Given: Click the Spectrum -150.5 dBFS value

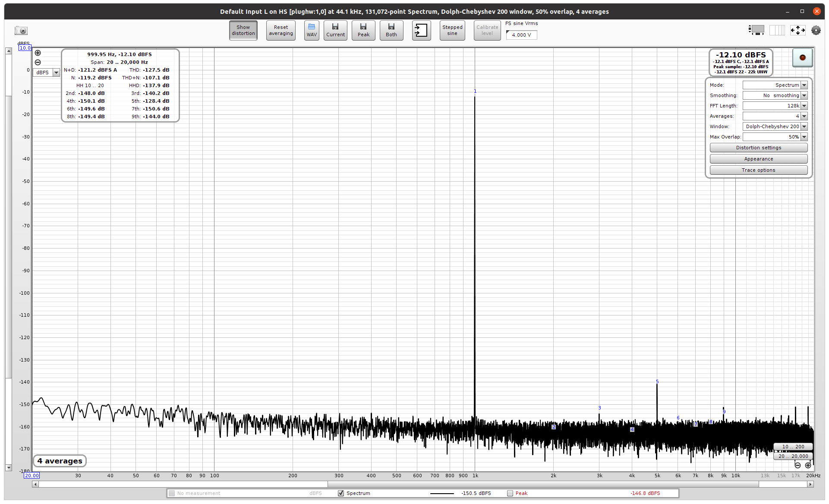Looking at the screenshot, I should pyautogui.click(x=476, y=493).
